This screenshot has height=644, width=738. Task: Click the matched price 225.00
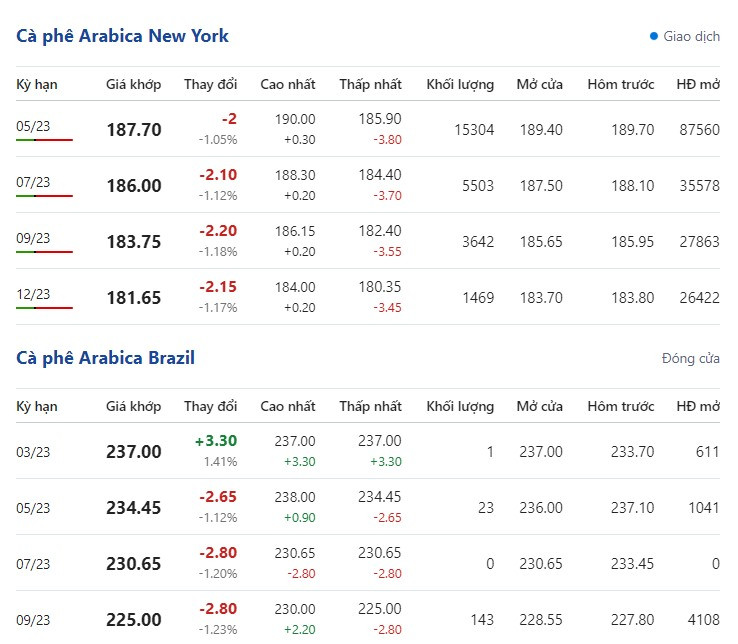(134, 620)
